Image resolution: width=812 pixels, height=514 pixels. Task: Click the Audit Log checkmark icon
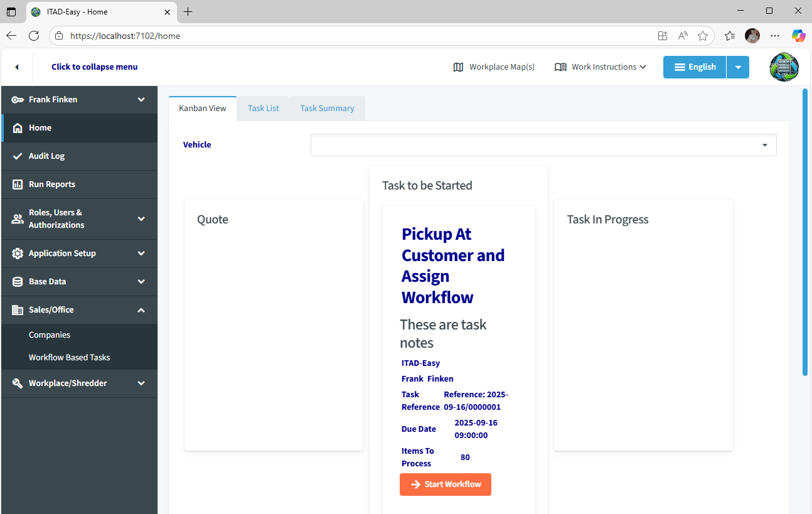[18, 156]
